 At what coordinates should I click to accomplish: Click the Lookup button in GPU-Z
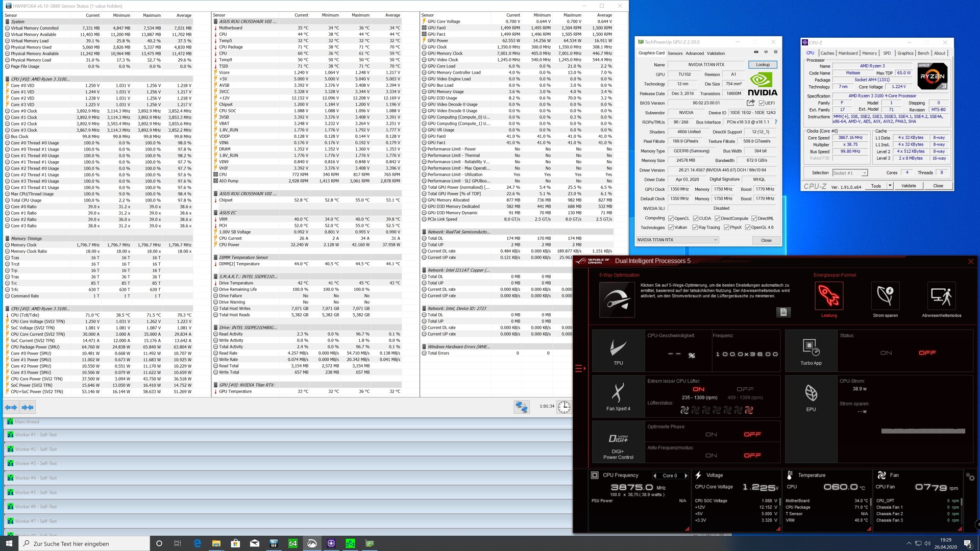(763, 65)
